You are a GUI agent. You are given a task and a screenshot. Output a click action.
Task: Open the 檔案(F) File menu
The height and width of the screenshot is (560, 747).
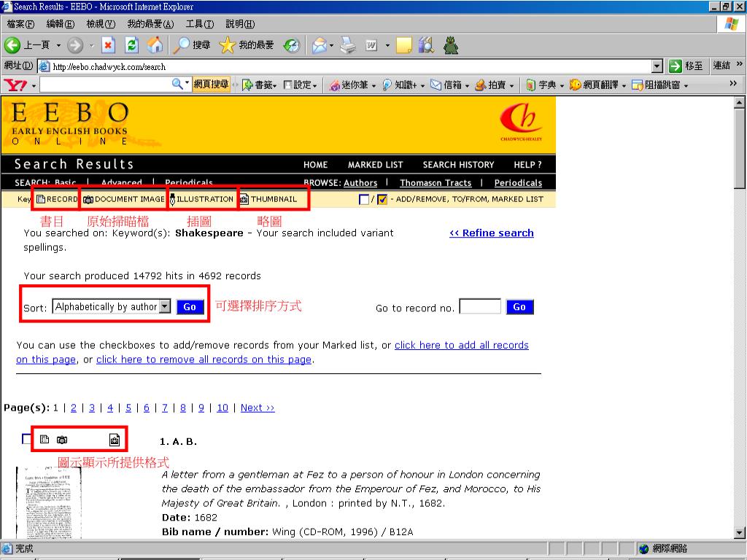click(x=20, y=24)
